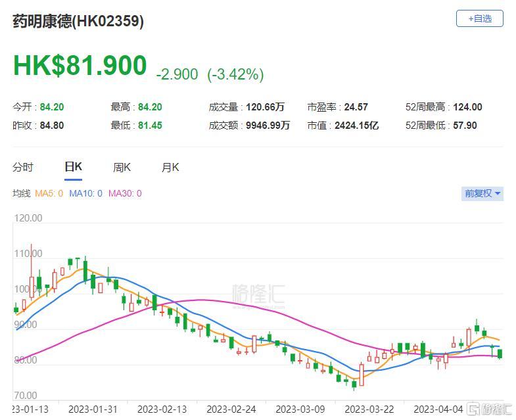Select the 2023-01-31 date axis marker
The width and height of the screenshot is (516, 420).
pyautogui.click(x=93, y=409)
